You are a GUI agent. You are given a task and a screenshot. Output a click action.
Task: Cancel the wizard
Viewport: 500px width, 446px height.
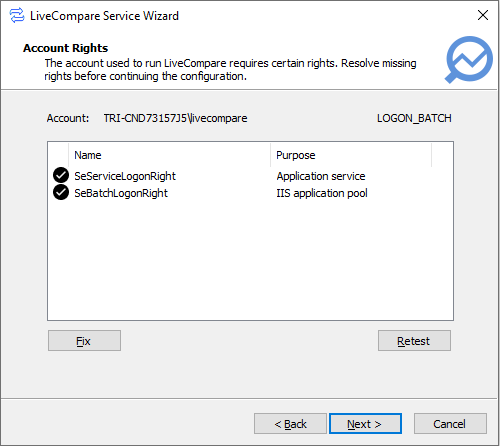point(450,424)
